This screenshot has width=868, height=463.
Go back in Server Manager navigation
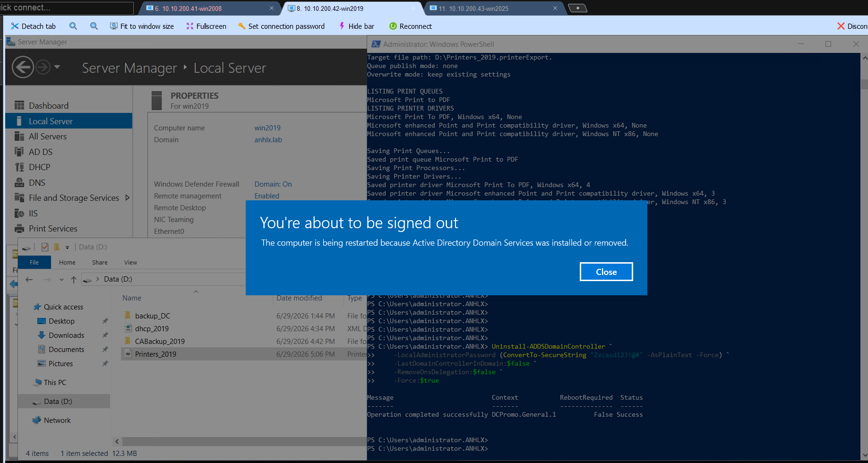tap(23, 67)
